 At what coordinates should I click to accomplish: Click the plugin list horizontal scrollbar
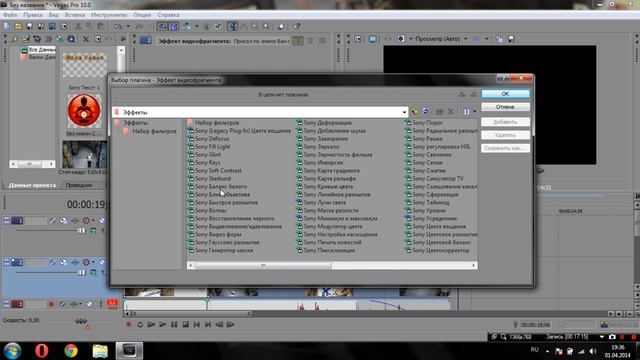(x=332, y=266)
